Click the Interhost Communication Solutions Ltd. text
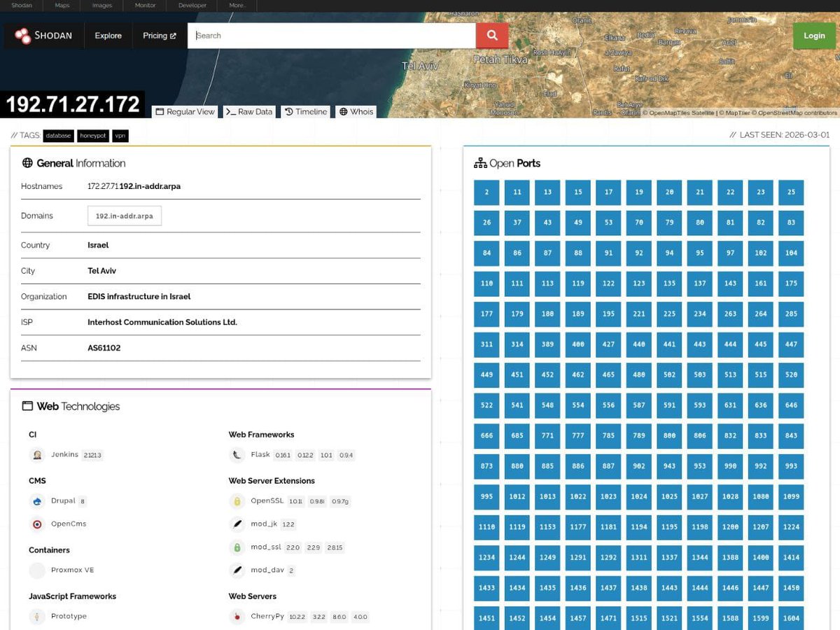 coord(162,322)
